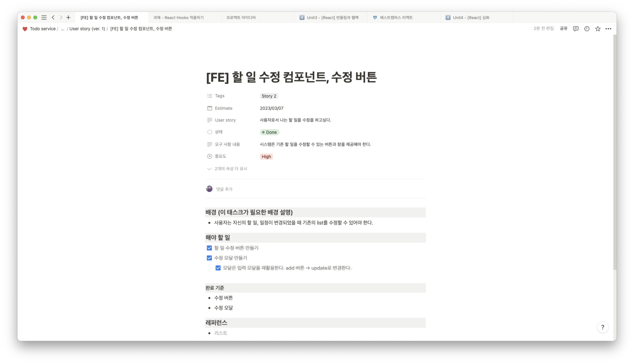Click the vertical scrollbar

(615, 153)
